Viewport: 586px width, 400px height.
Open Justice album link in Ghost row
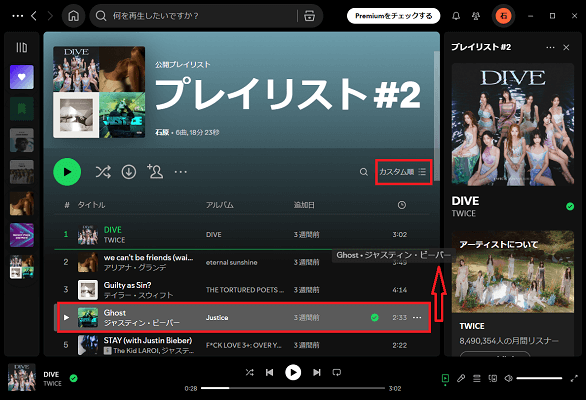217,318
